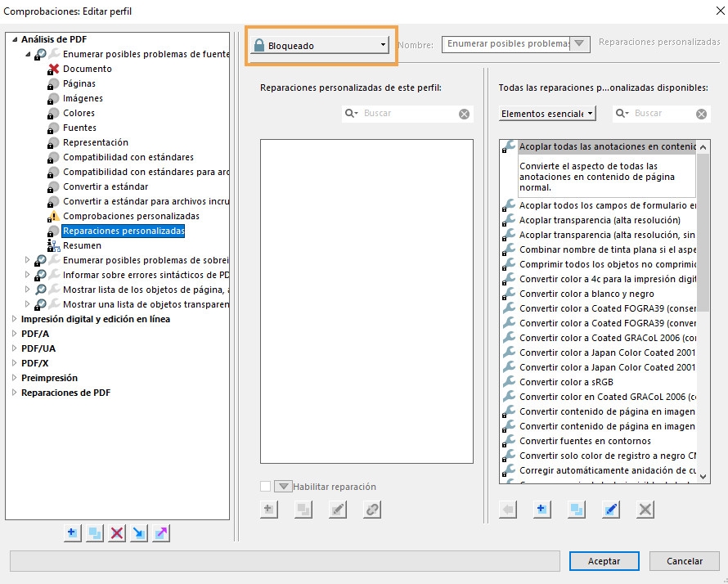Enable the Habilitar reparación checkbox

265,486
